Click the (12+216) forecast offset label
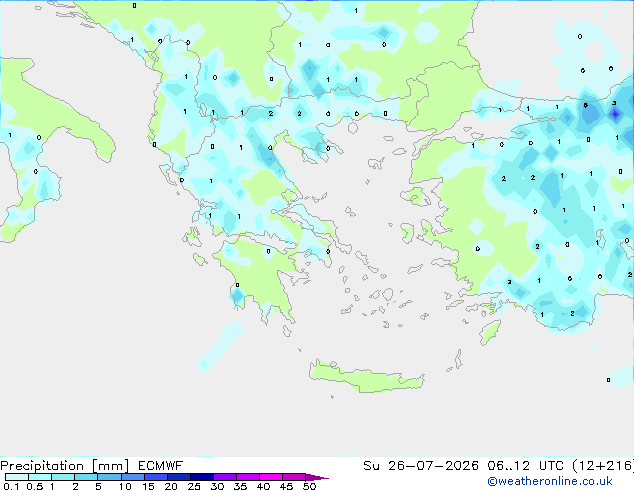This screenshot has height=490, width=634. coord(603,466)
